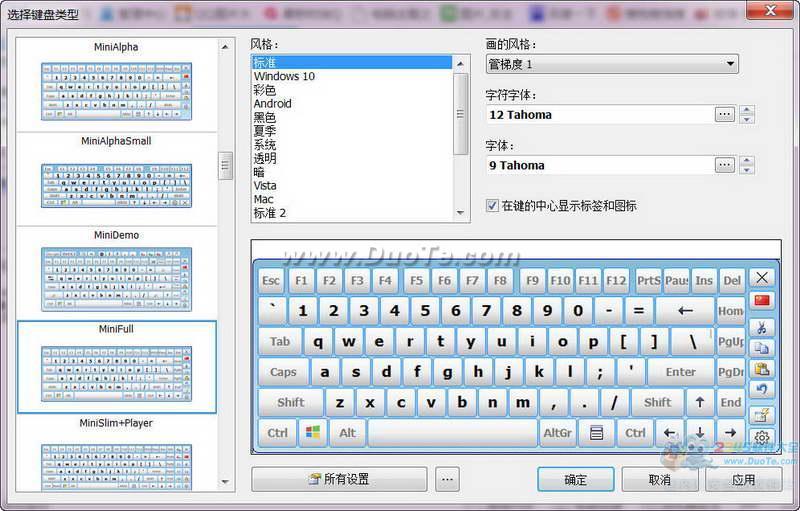Screen dimensions: 800x511
Task: Click the Windows logo key
Action: click(313, 432)
